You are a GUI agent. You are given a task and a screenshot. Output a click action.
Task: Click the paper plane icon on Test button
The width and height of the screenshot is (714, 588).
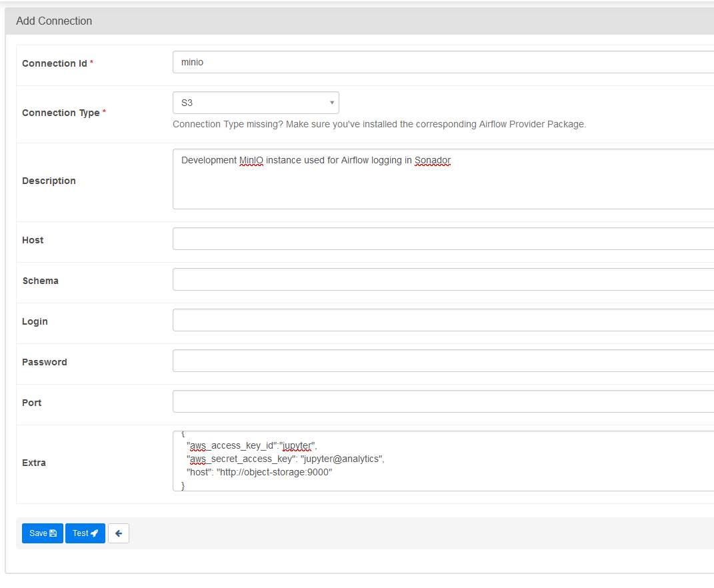coord(94,533)
